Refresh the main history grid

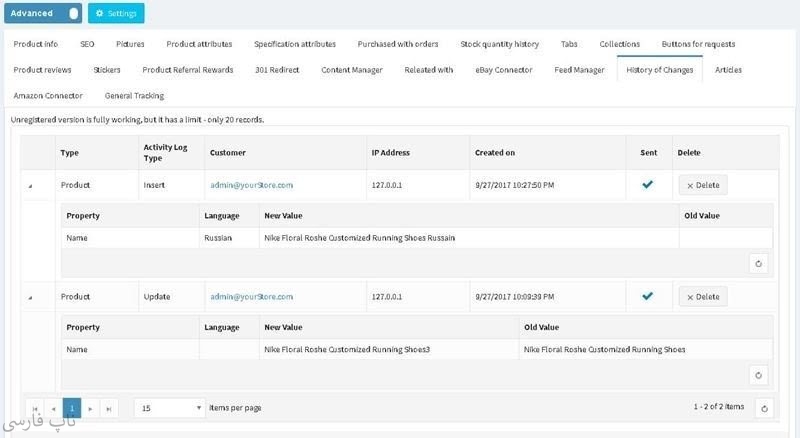tap(765, 407)
